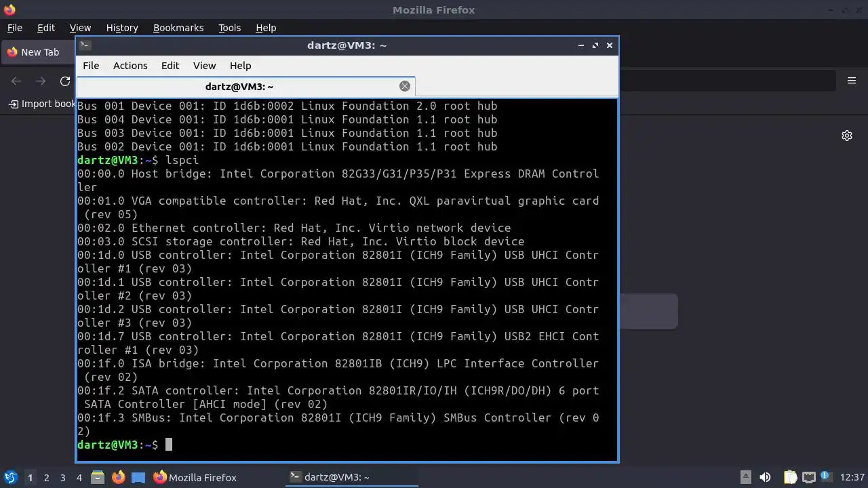This screenshot has height=488, width=868.
Task: Open terminal Actions menu
Action: tap(130, 66)
